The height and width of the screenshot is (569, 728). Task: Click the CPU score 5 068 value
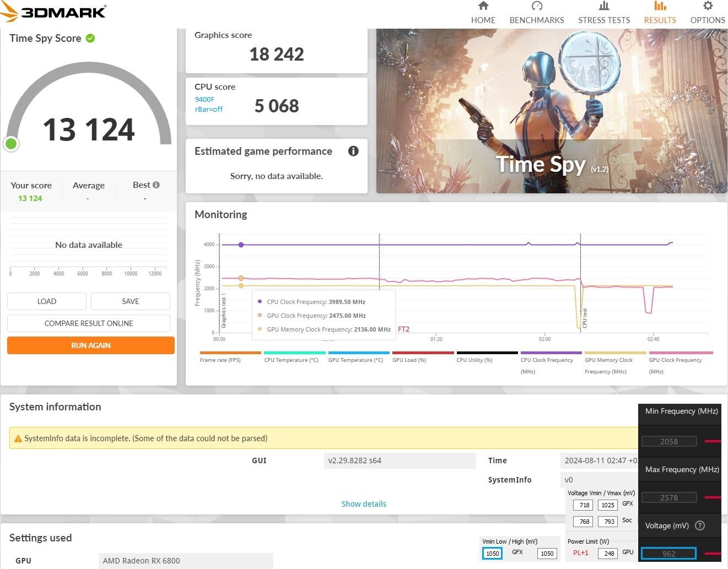[277, 106]
